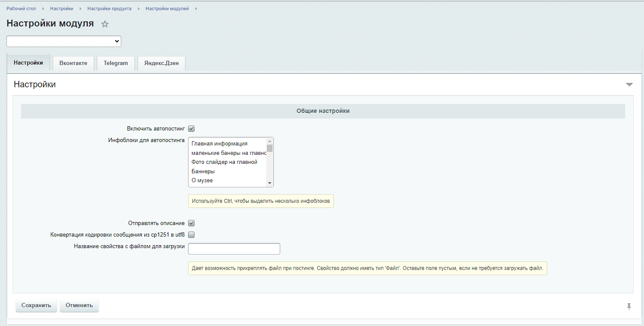Expand arrow after Настройки breadcrumb
644x326 pixels.
pos(81,9)
